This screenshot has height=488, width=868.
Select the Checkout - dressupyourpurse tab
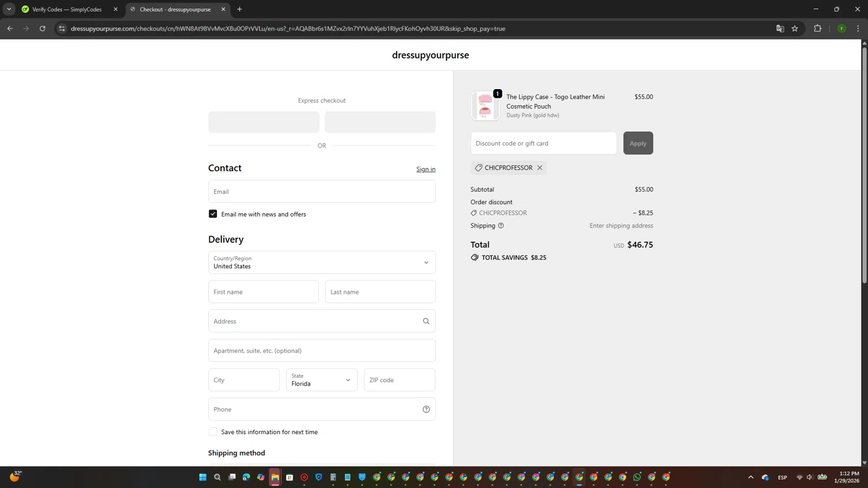click(176, 9)
